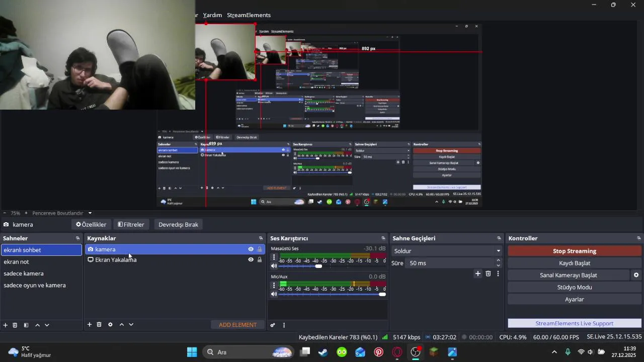This screenshot has width=644, height=362.
Task: Open Mic/Aux options three-dots
Action: [x=274, y=285]
